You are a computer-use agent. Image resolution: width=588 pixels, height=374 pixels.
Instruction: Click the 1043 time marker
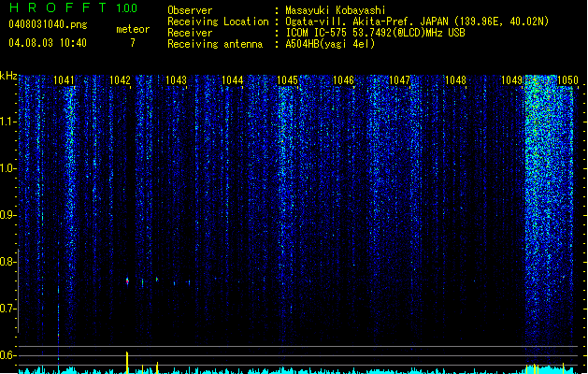click(176, 80)
